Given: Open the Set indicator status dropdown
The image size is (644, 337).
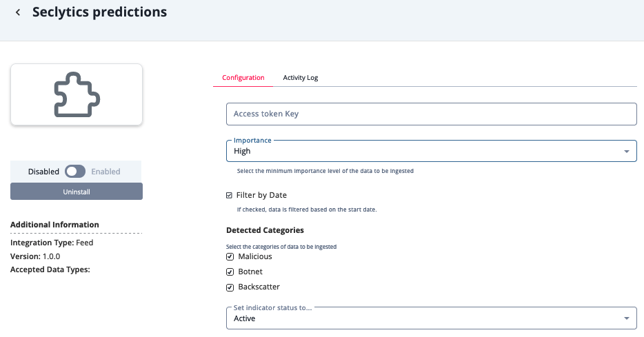Looking at the screenshot, I should point(431,318).
